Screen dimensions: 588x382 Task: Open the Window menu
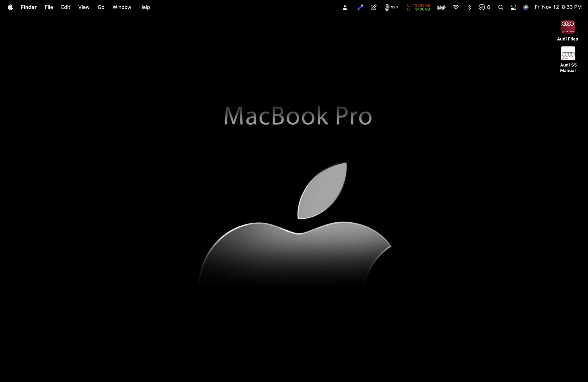[x=122, y=7]
